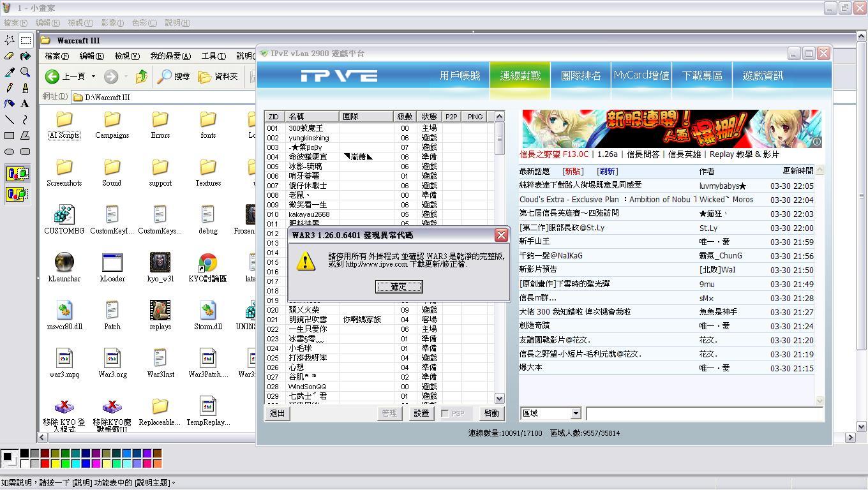Pick the Eraser tool in Paint

[x=10, y=56]
